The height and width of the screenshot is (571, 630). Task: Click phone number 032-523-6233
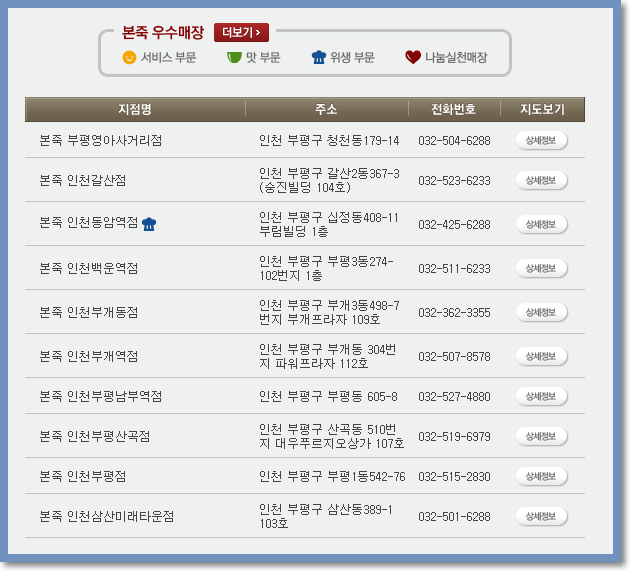coord(454,180)
